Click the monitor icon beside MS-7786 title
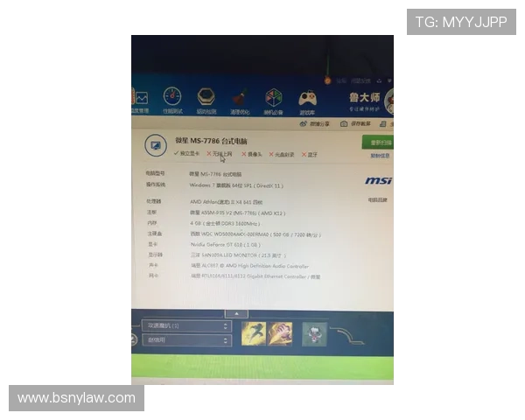This screenshot has height=420, width=525. (x=156, y=145)
